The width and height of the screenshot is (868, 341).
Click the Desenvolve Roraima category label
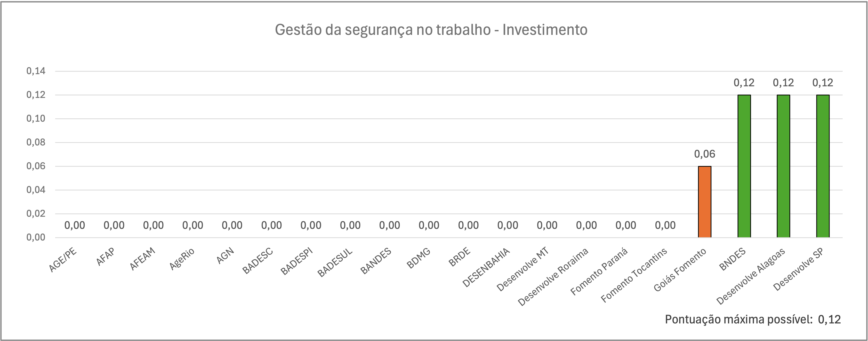coord(553,277)
